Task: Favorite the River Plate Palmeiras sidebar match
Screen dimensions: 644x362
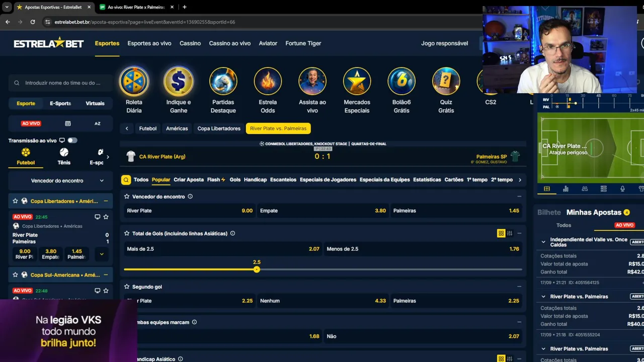Action: click(106, 217)
